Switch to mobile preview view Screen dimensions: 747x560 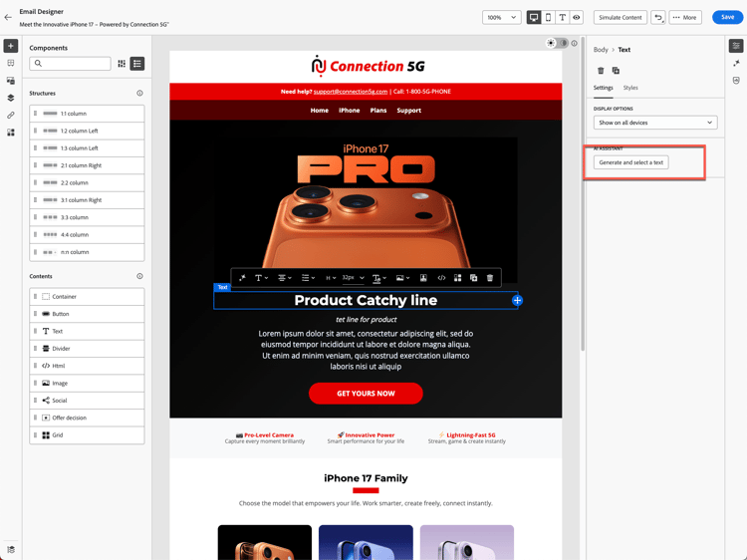tap(548, 17)
